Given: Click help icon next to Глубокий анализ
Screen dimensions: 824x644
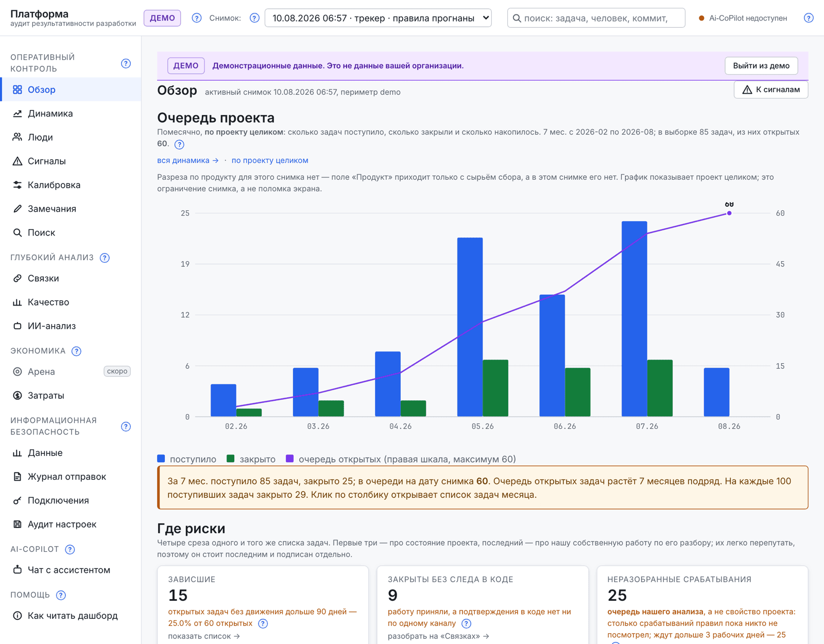Looking at the screenshot, I should tap(105, 258).
